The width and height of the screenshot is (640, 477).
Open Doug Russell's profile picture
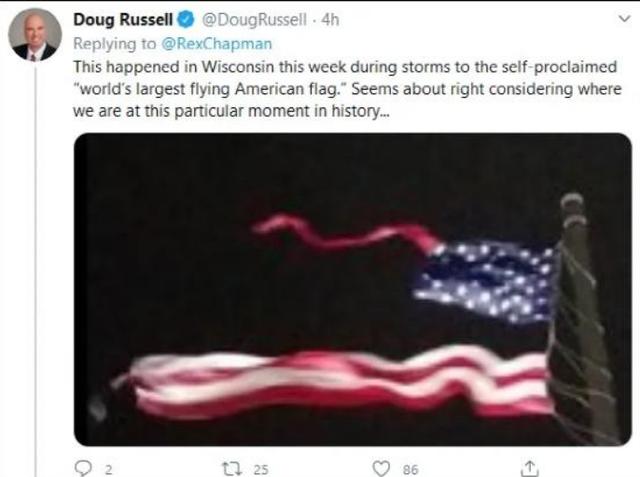[35, 35]
